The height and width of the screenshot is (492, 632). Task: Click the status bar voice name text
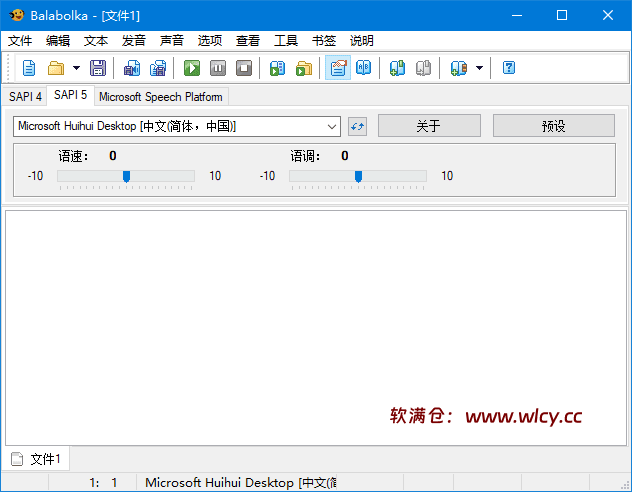tap(240, 482)
